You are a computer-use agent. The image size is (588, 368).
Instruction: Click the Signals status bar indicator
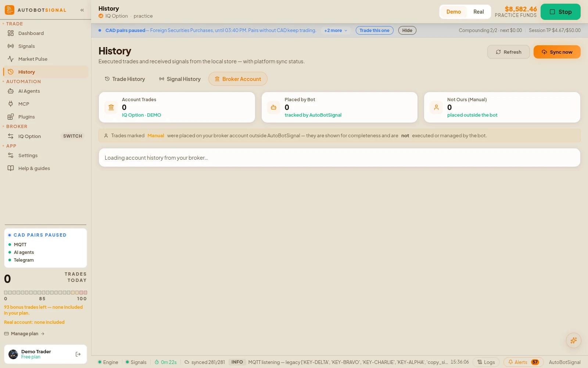click(136, 362)
